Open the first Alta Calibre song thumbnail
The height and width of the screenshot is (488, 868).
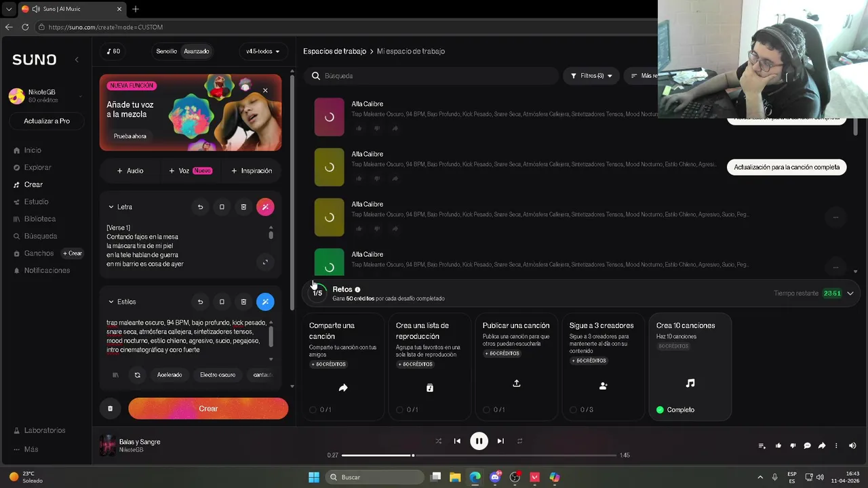coord(329,117)
